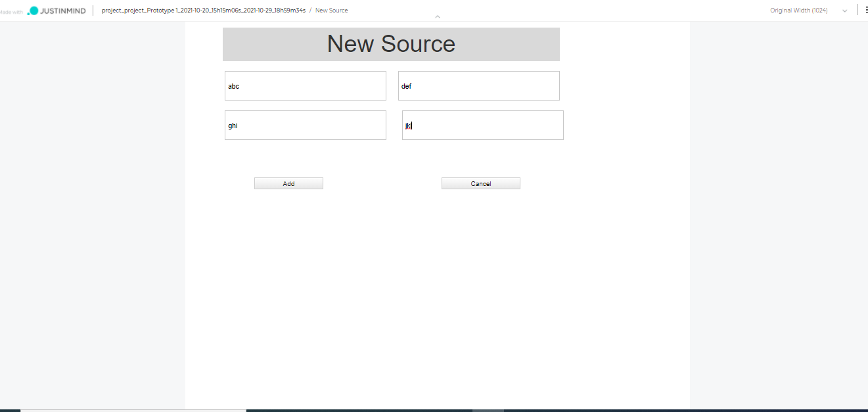Open the top-right menu icon
Screen dimensions: 868x412
pyautogui.click(x=865, y=11)
